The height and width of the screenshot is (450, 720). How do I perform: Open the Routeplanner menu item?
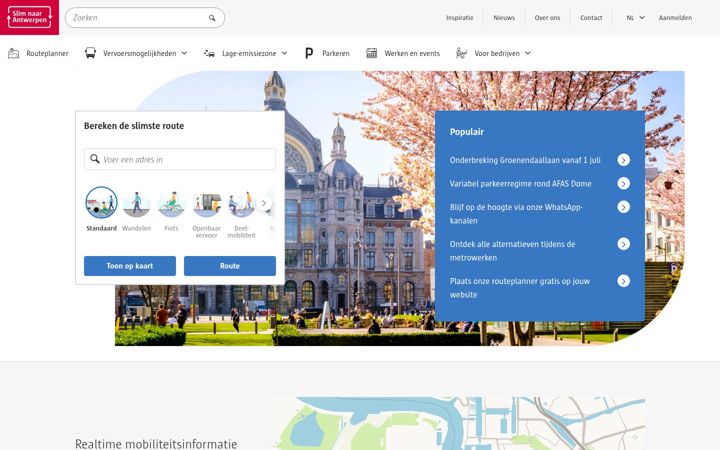click(x=39, y=53)
